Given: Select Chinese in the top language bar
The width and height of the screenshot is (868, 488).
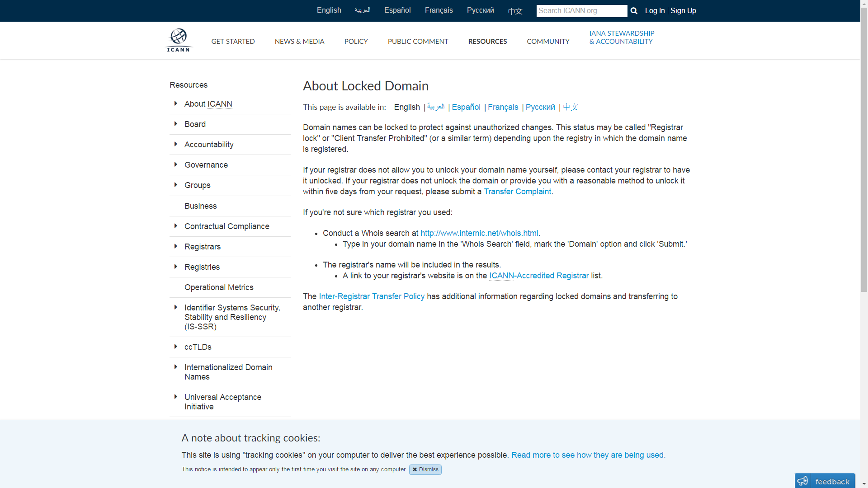Looking at the screenshot, I should click(515, 11).
